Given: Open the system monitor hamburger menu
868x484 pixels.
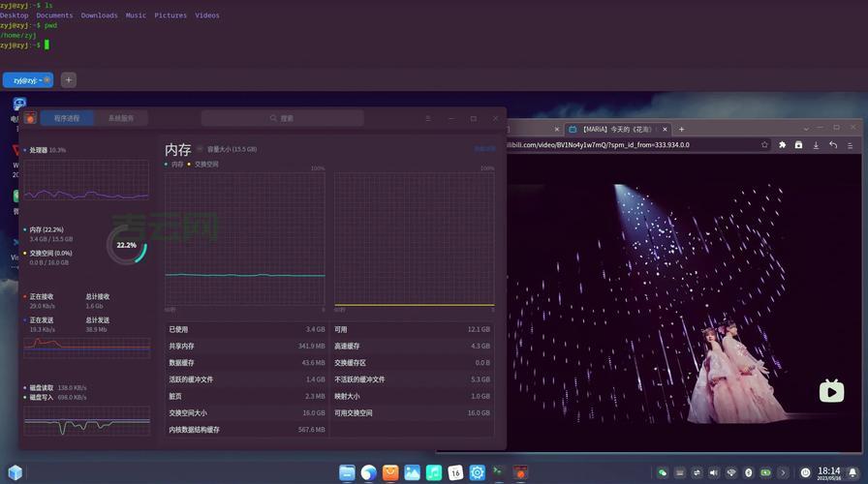Looking at the screenshot, I should pos(428,118).
